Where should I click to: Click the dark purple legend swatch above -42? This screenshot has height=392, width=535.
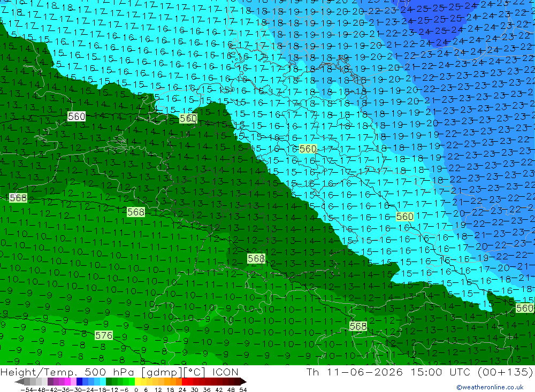pyautogui.click(x=50, y=381)
